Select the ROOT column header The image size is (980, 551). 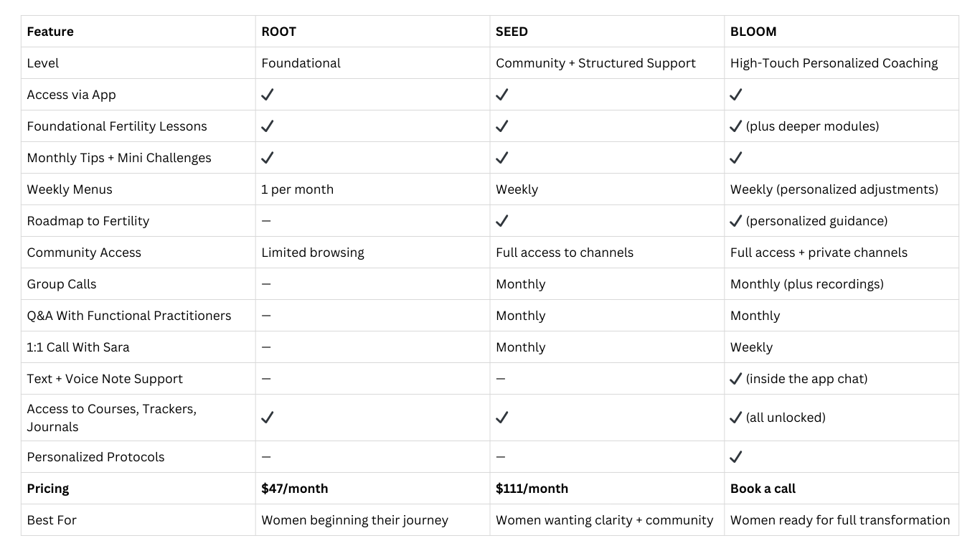click(278, 32)
